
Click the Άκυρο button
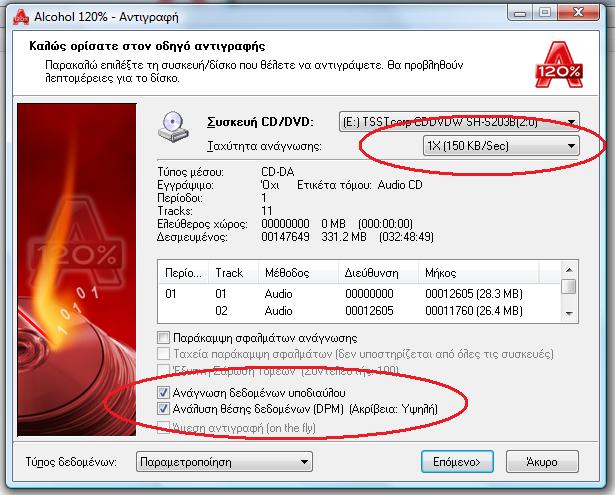[542, 462]
